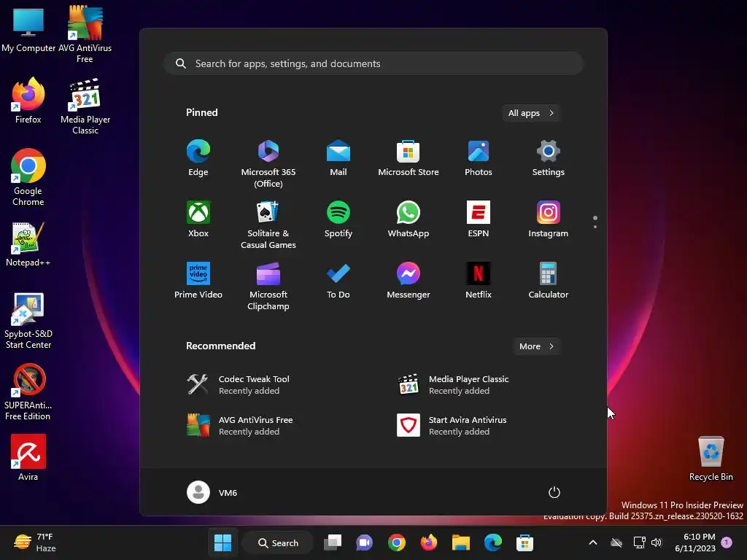
Task: Open the notification bell badge
Action: click(727, 542)
